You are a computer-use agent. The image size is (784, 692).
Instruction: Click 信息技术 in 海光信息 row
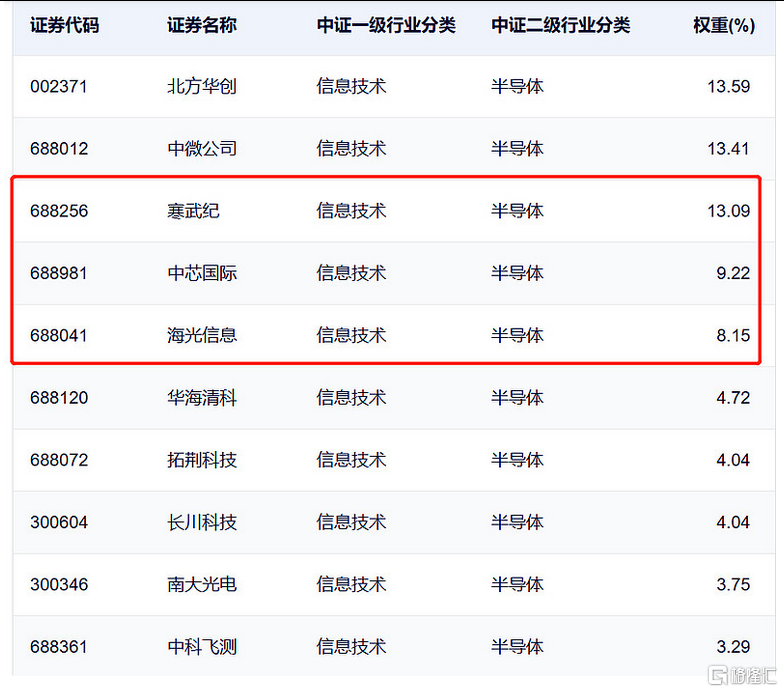pos(352,336)
